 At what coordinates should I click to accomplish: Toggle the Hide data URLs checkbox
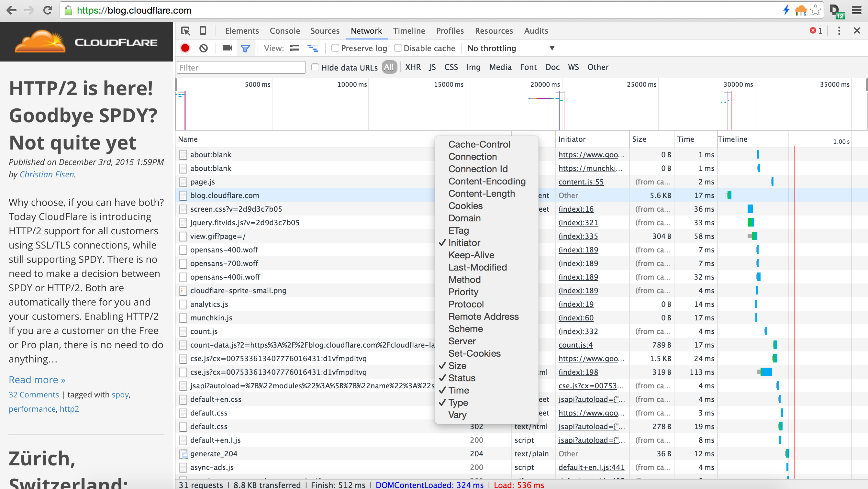(314, 67)
